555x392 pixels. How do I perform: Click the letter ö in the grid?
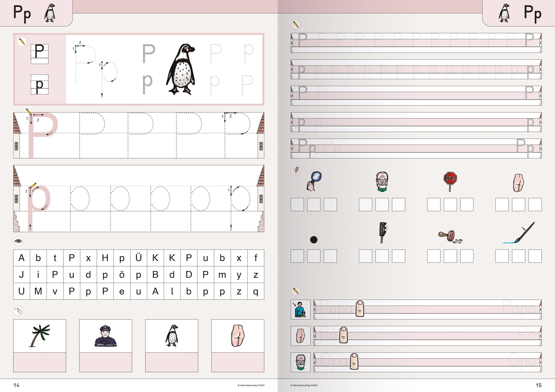tap(122, 275)
